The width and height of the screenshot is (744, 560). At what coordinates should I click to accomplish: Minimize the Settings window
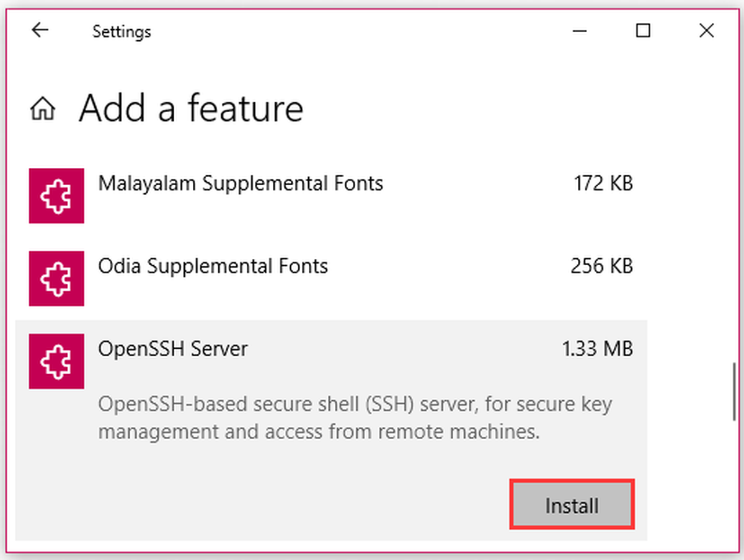pos(581,30)
